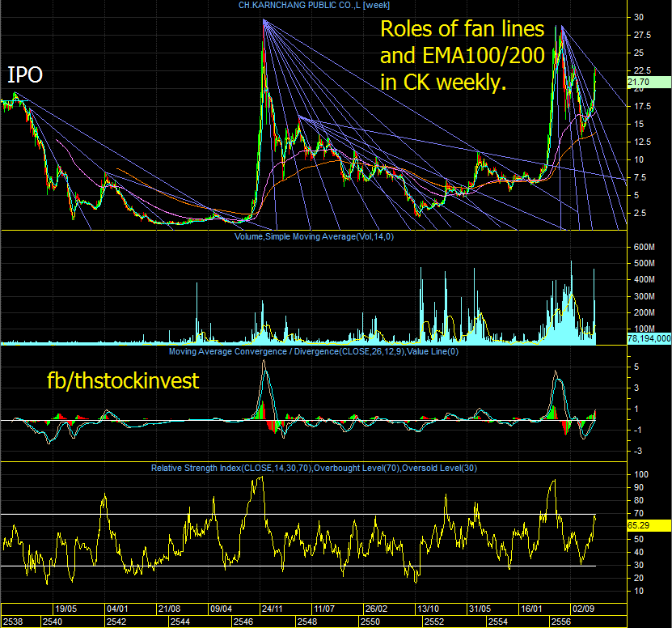Viewport: 672px width, 628px height.
Task: Click date label 04/01
Action: click(x=117, y=609)
